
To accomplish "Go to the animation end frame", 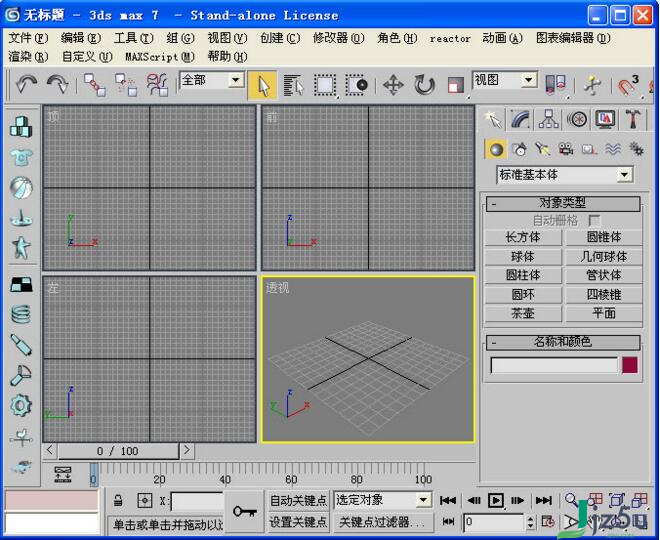I will pos(543,500).
